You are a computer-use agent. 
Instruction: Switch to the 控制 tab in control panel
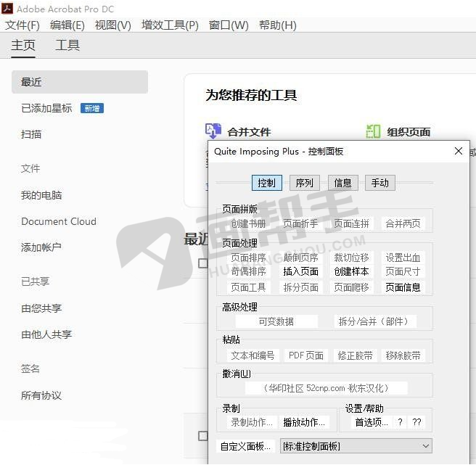coord(267,183)
